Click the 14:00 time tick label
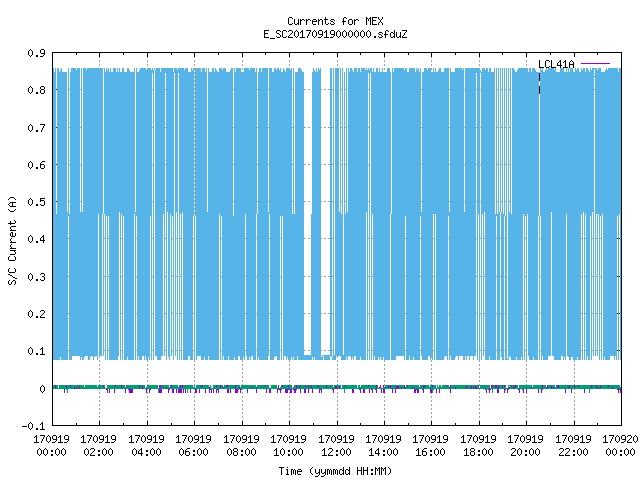This screenshot has height=480, width=640. click(383, 452)
